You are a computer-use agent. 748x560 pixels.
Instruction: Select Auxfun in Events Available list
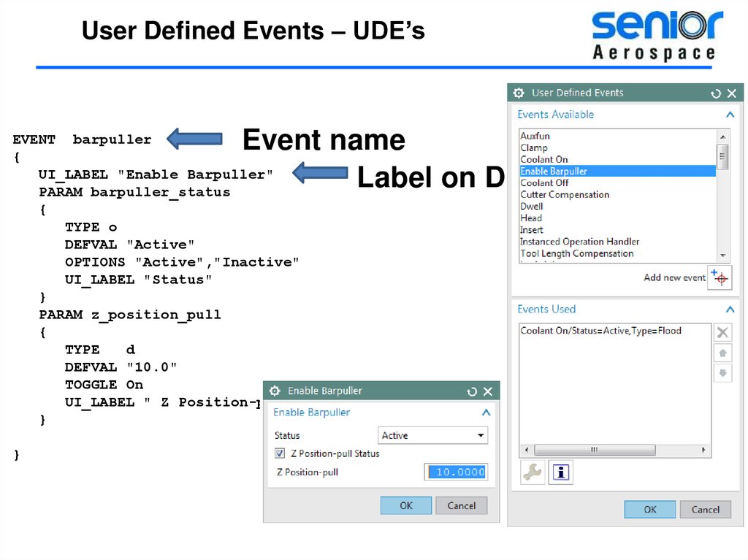pos(618,136)
